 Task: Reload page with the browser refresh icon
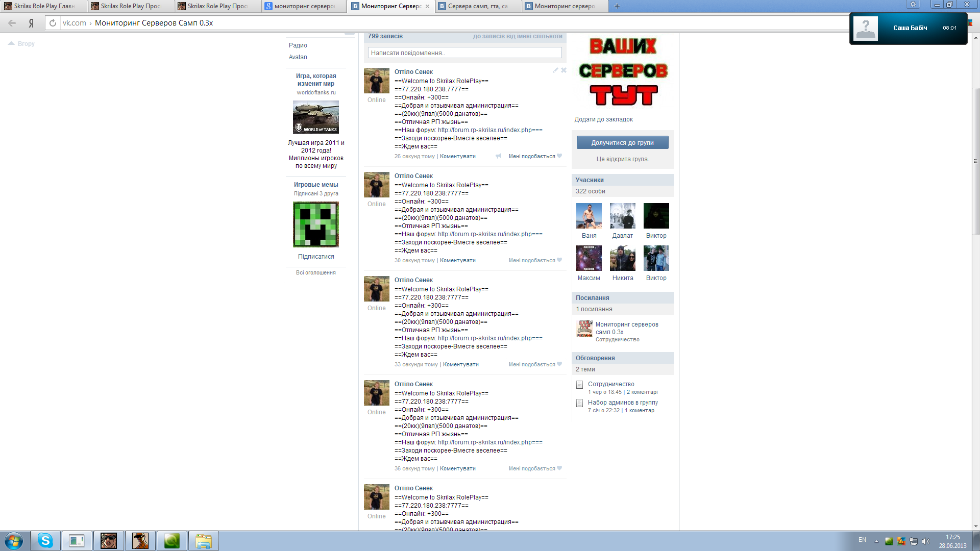click(53, 23)
